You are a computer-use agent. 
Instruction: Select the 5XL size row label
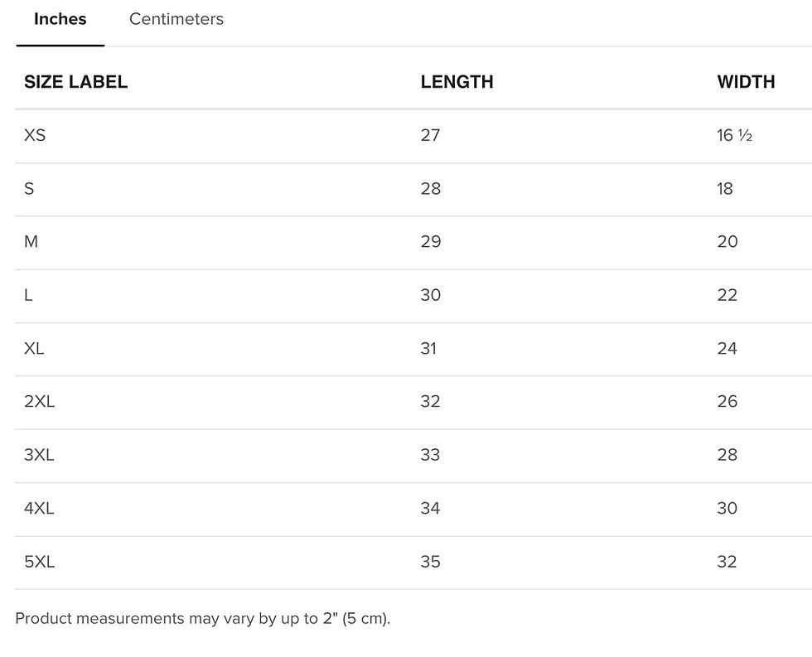tap(39, 562)
